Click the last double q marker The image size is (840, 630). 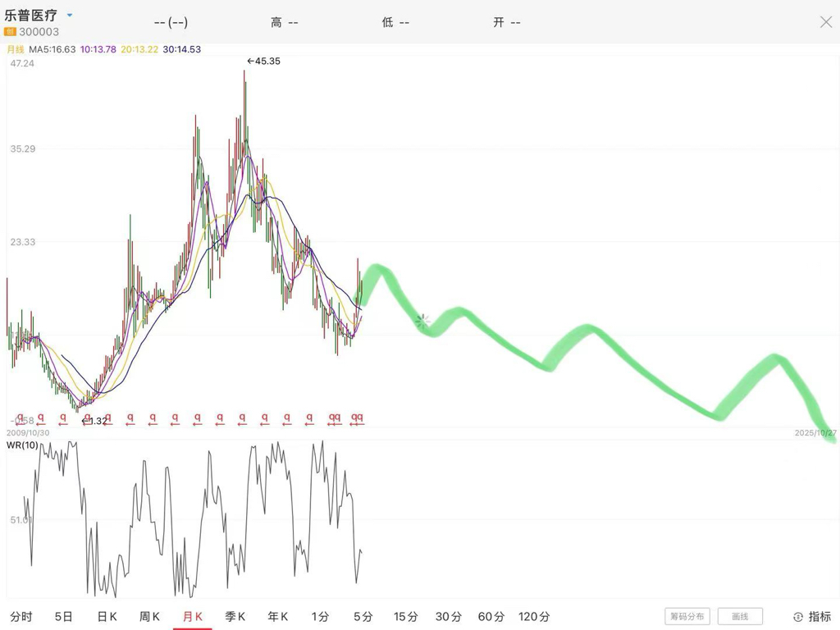coord(357,418)
